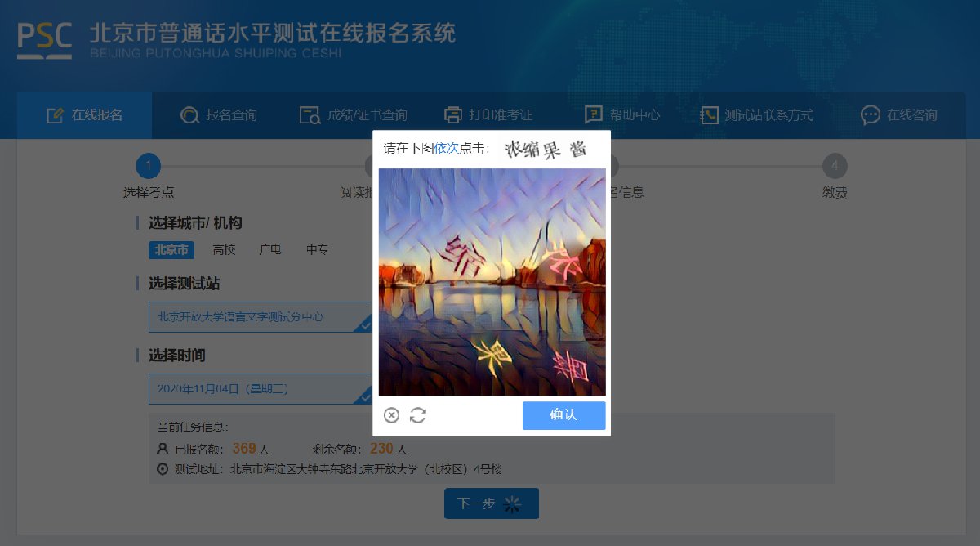The width and height of the screenshot is (980, 546).
Task: Click the 报名查询 search icon
Action: tap(189, 115)
